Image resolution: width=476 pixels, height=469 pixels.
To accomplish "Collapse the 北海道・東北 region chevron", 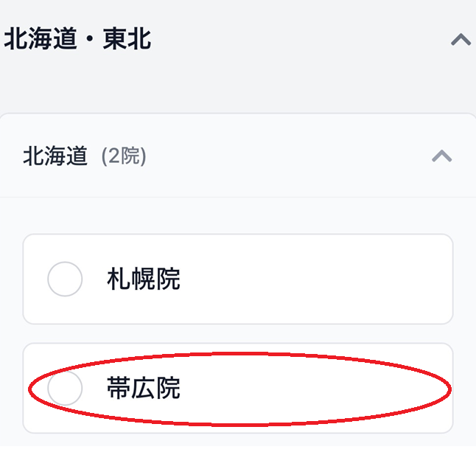I will [461, 40].
